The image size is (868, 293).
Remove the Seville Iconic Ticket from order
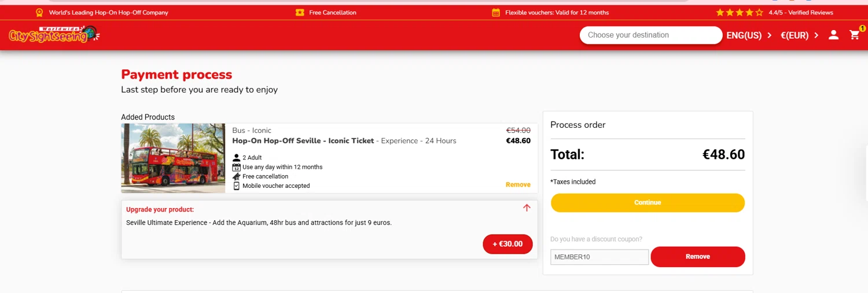coord(518,185)
